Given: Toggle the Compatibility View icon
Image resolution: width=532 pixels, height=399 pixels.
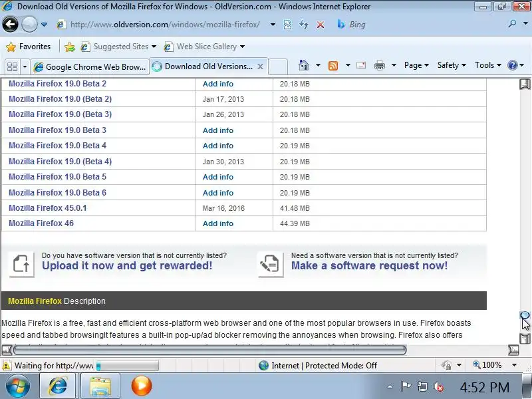Looking at the screenshot, I should (x=287, y=25).
